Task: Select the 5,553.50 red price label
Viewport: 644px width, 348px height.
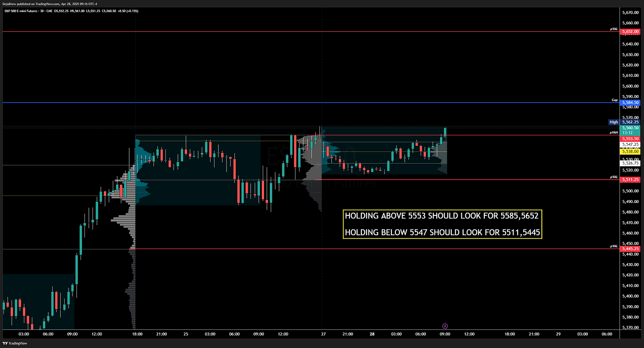Action: point(630,139)
